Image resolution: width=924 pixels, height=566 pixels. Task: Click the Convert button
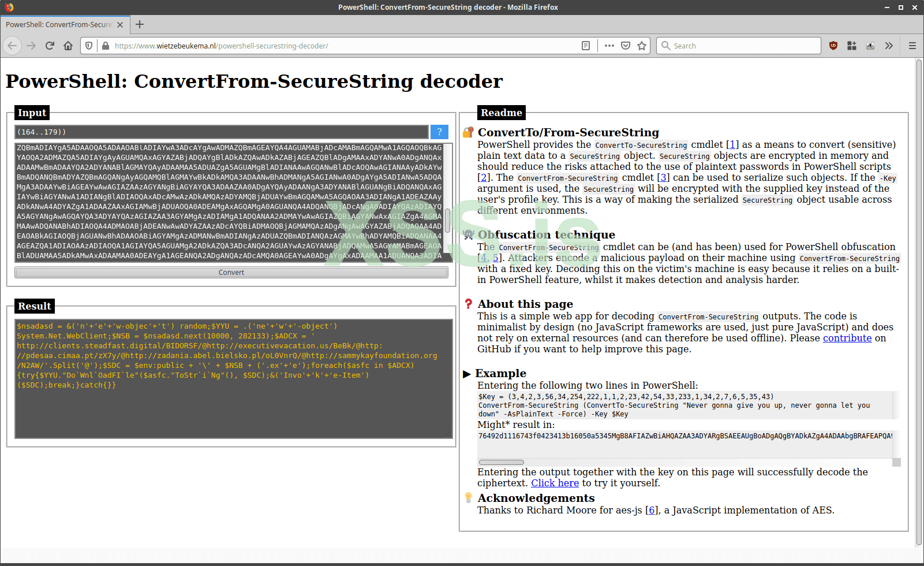tap(231, 273)
